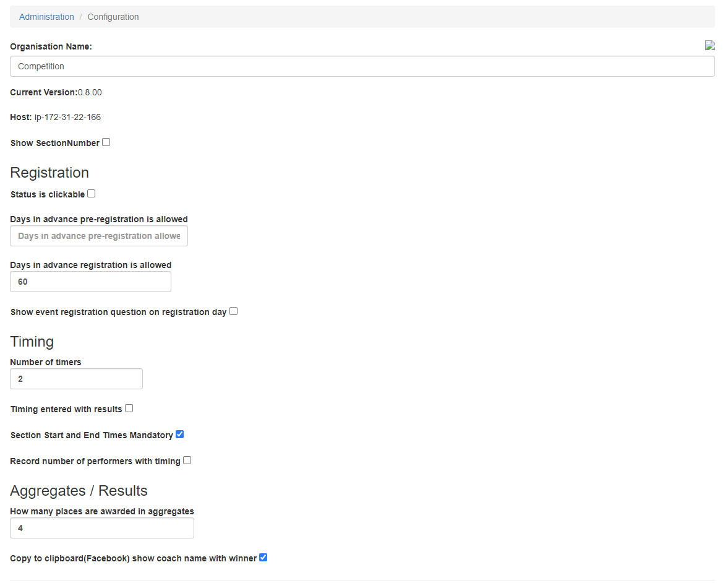Click the Organisation Name label
728x583 pixels.
coord(51,46)
